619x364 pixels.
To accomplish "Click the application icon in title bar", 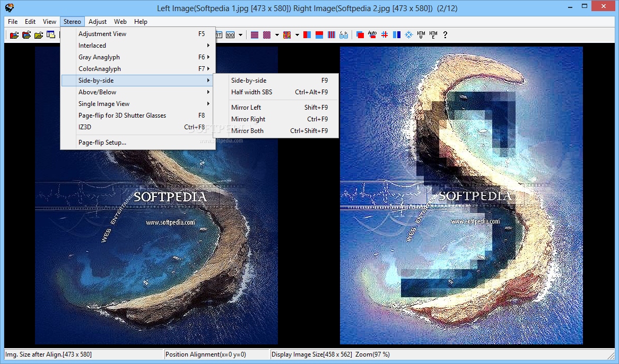I will [x=10, y=7].
